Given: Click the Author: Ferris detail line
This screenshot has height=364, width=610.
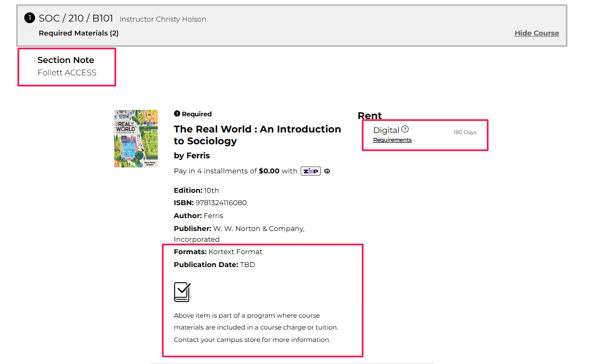Looking at the screenshot, I should (x=198, y=215).
